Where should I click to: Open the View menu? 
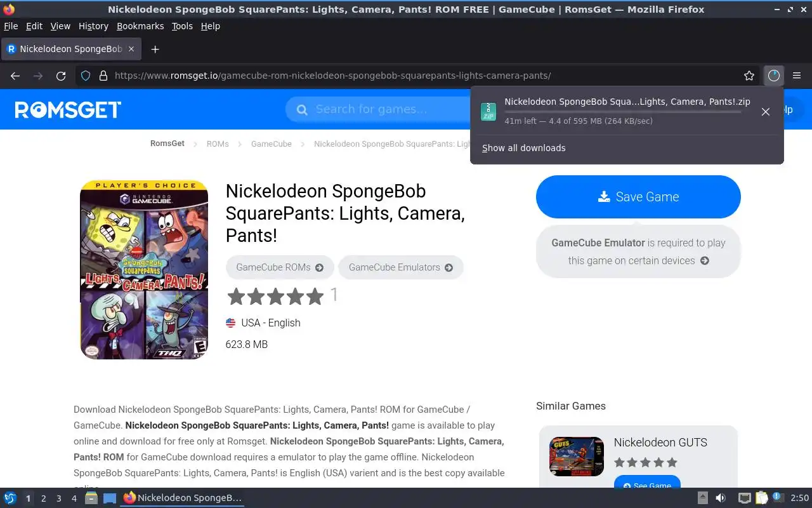point(60,26)
